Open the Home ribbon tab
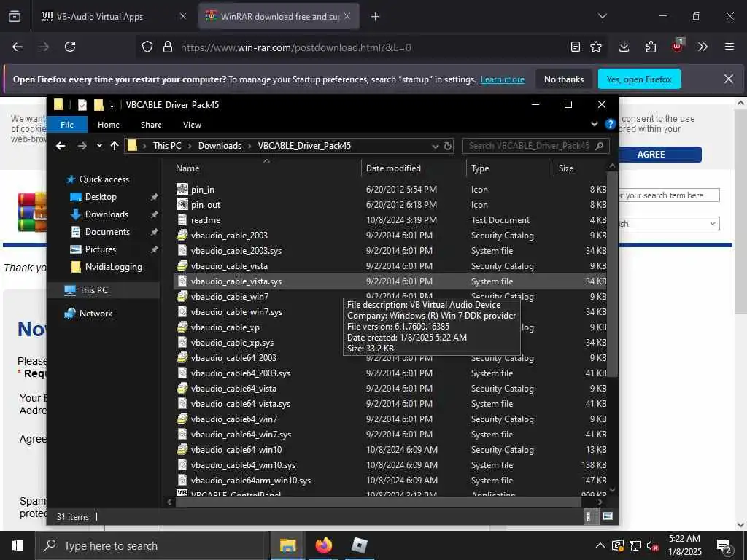This screenshot has height=560, width=747. [109, 125]
